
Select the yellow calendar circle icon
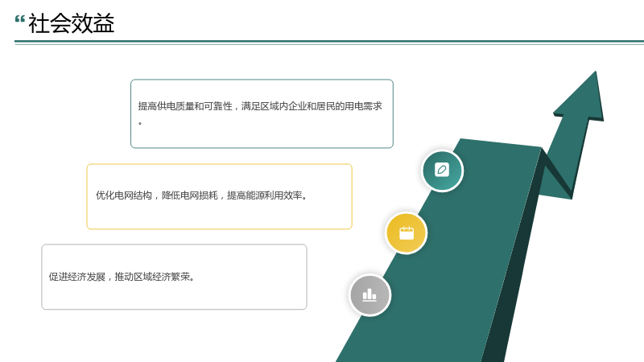click(407, 233)
